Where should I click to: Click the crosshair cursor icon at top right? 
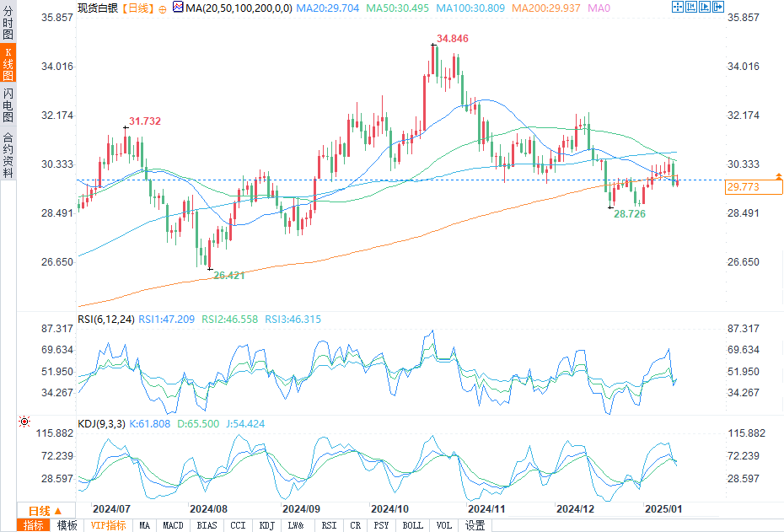tap(679, 8)
